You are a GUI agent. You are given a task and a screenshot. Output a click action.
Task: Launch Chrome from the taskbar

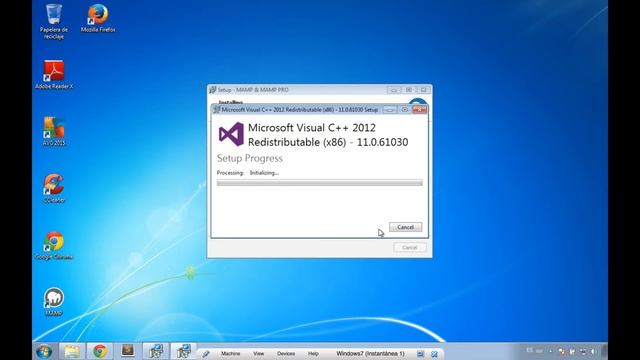tap(100, 351)
